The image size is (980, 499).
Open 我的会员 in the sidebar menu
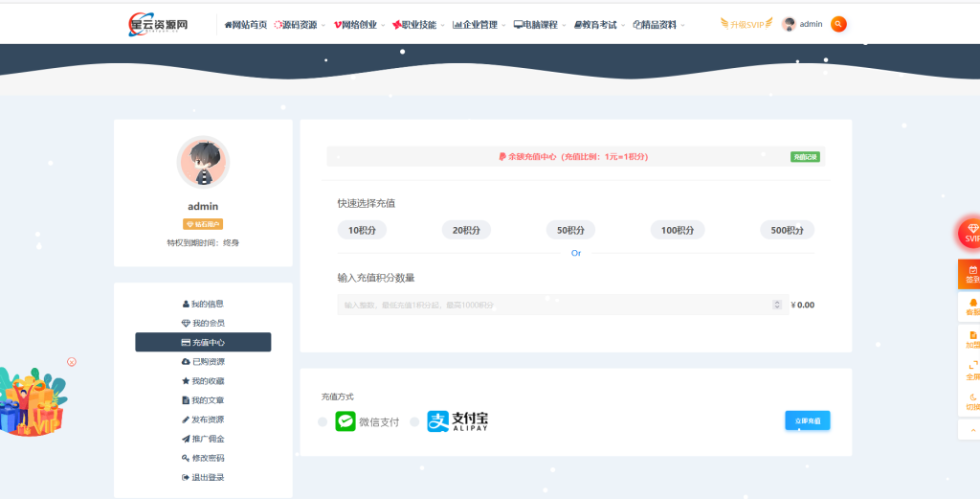[x=203, y=323]
